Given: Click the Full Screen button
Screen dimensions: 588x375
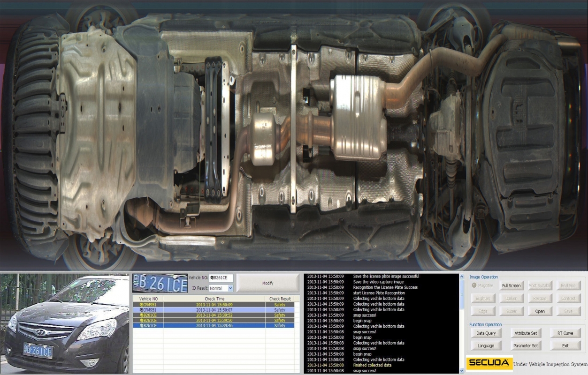Looking at the screenshot, I should pos(511,285).
